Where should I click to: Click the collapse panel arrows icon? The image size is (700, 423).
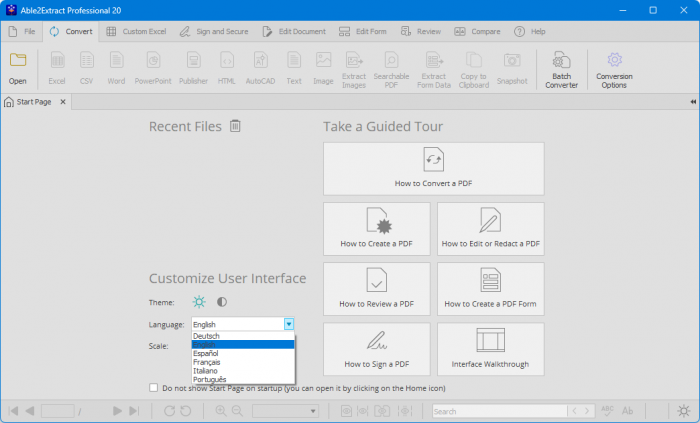click(693, 102)
